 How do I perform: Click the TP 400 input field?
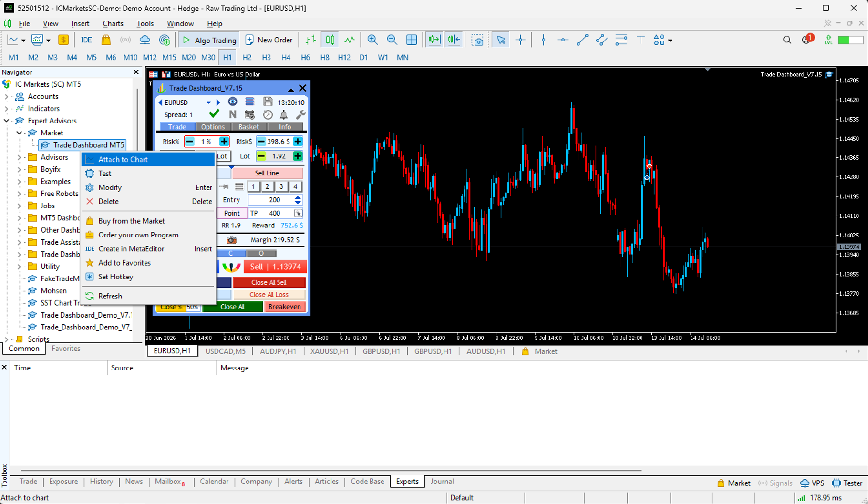275,213
